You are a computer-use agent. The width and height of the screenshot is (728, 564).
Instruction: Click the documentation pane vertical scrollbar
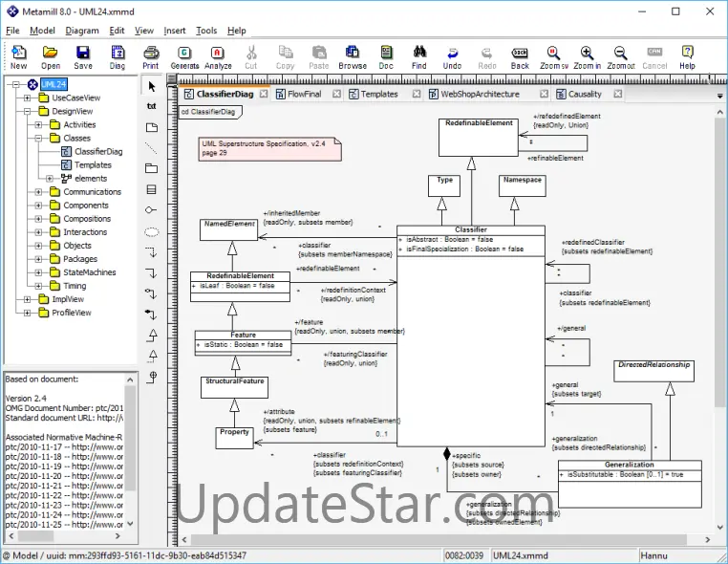pos(130,437)
